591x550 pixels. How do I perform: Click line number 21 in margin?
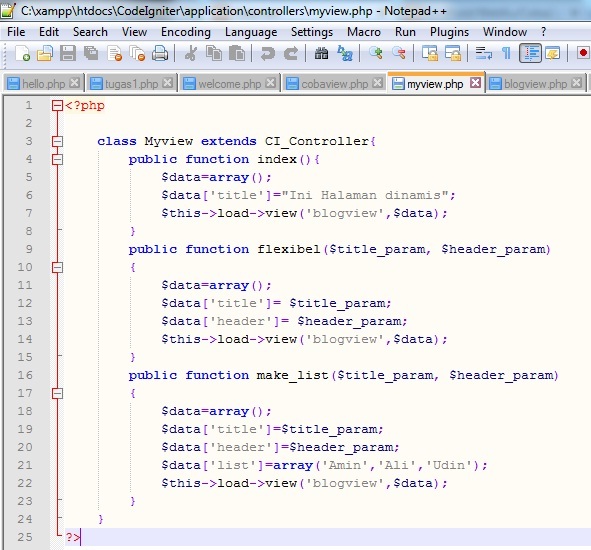pyautogui.click(x=25, y=465)
